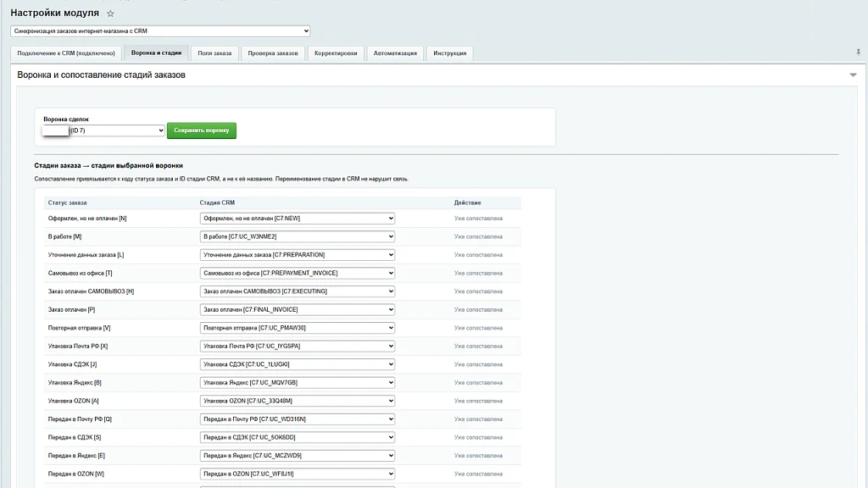868x488 pixels.
Task: Click the Стадия CRM column header
Action: coord(217,203)
